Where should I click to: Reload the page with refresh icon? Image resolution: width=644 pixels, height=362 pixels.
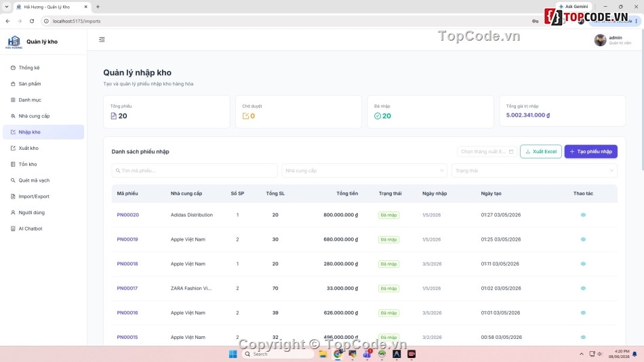point(32,21)
